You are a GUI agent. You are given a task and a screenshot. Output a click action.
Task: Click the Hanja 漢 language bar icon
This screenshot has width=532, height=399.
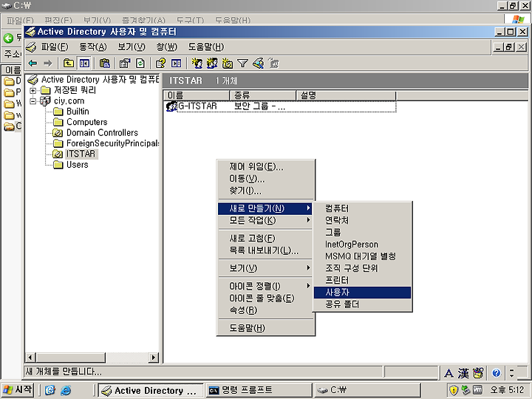[x=463, y=373]
